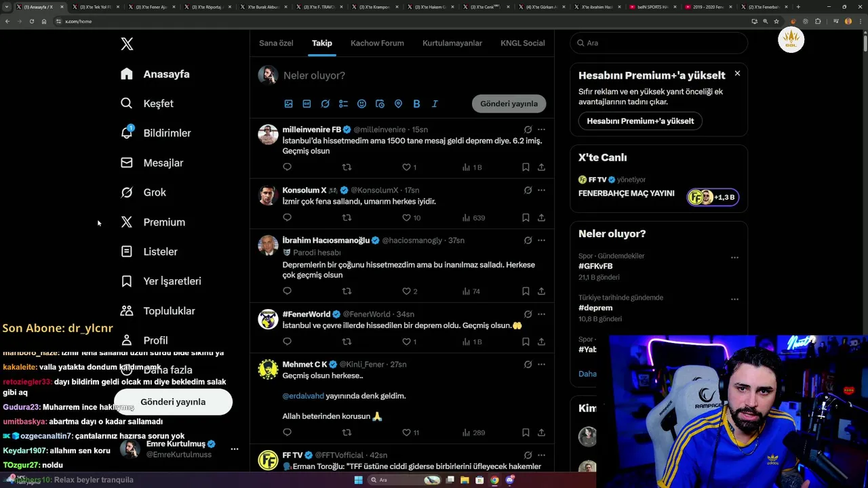Open more options for #deprem trend

(x=734, y=299)
